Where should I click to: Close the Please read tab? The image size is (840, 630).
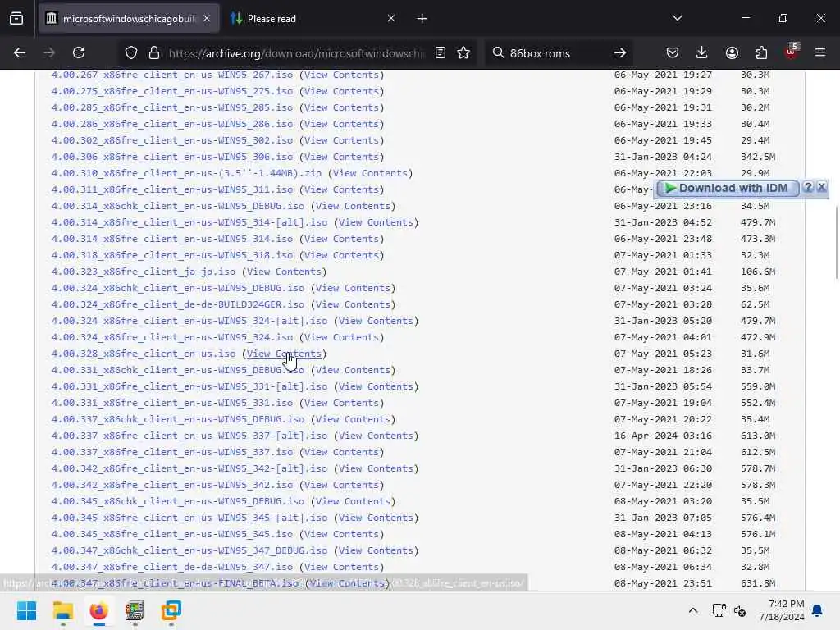391,19
